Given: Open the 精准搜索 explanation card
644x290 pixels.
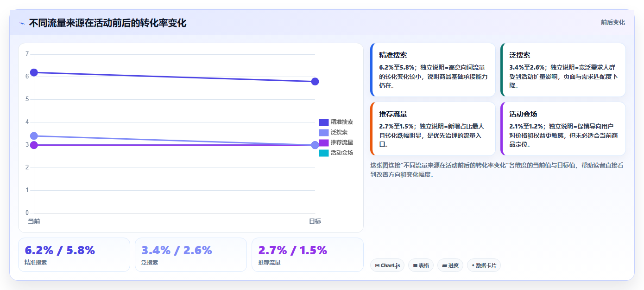Looking at the screenshot, I should [433, 70].
